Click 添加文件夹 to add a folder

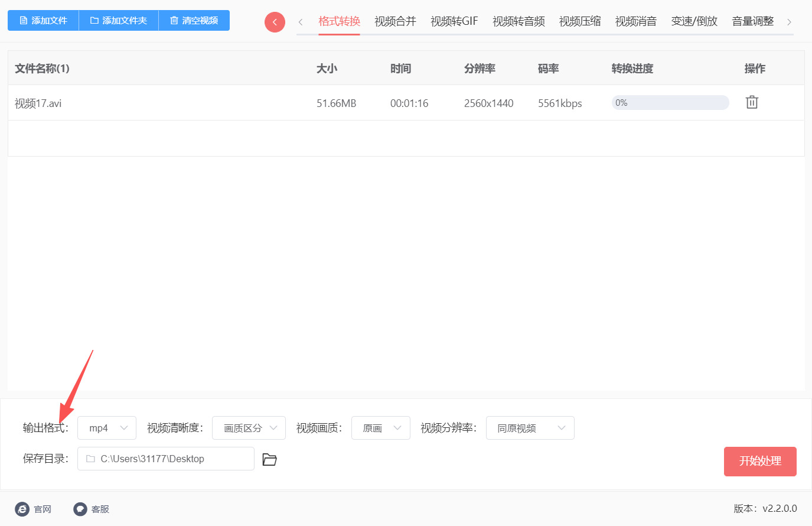(x=119, y=20)
